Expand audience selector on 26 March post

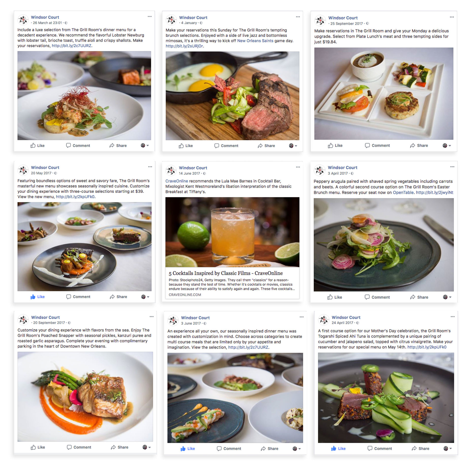click(x=145, y=146)
